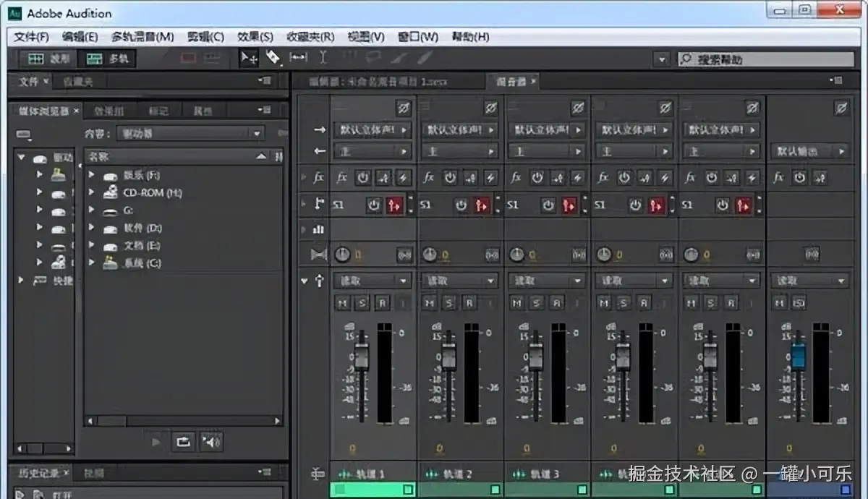Open input dropdown on third channel

pyautogui.click(x=546, y=130)
